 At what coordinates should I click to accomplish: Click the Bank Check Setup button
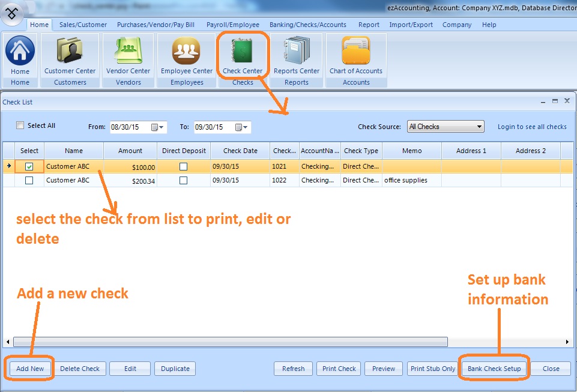494,369
